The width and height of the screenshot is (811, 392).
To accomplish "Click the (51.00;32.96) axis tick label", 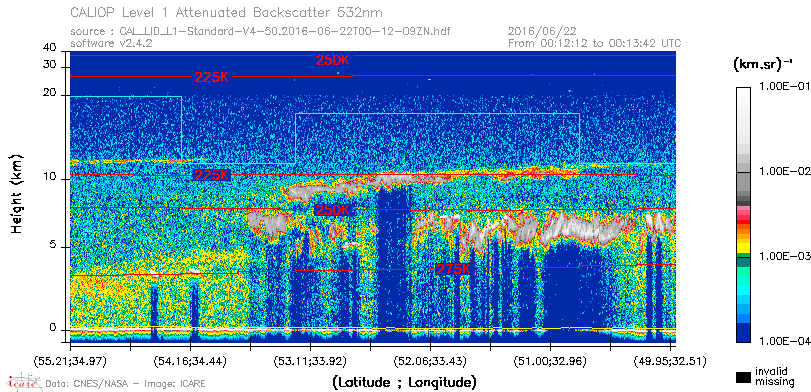I will point(550,361).
